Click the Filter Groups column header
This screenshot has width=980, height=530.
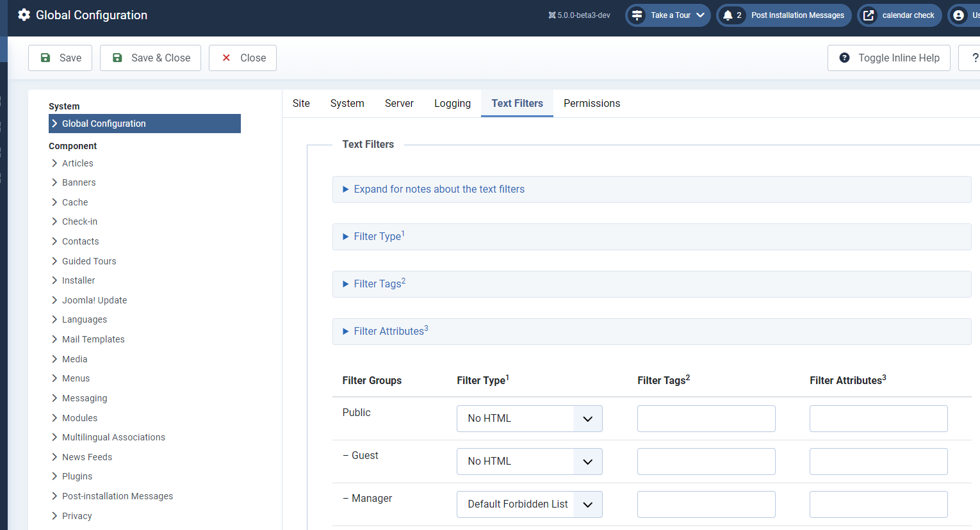coord(372,380)
